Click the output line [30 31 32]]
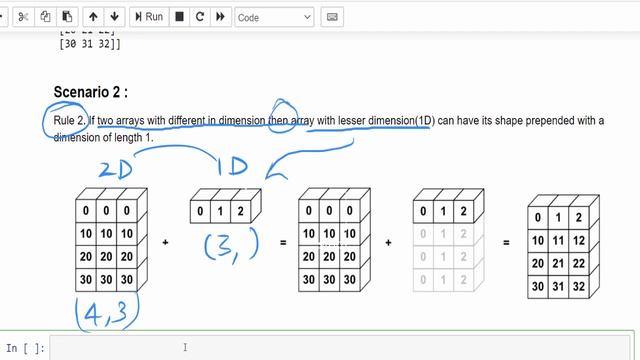This screenshot has width=640, height=360. pyautogui.click(x=90, y=44)
